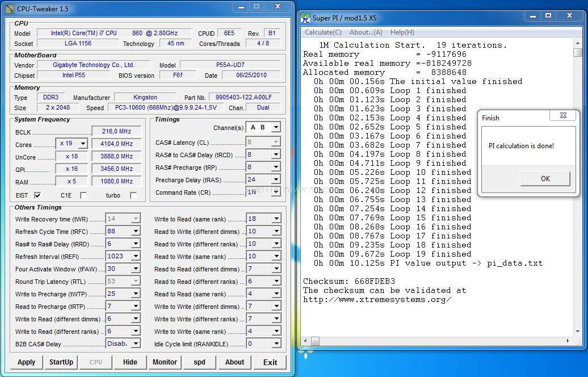Open the About...(A) menu in Super PI
The width and height of the screenshot is (588, 377).
[x=366, y=32]
